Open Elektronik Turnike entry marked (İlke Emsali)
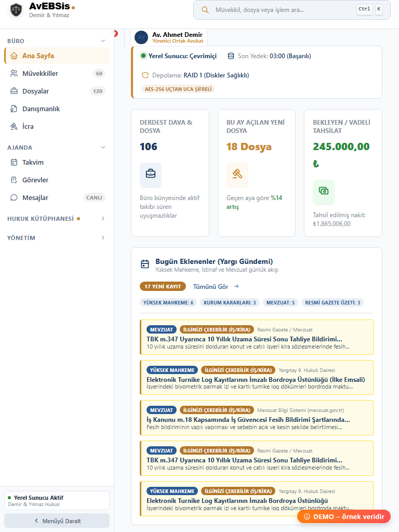The height and width of the screenshot is (532, 399). (x=257, y=378)
